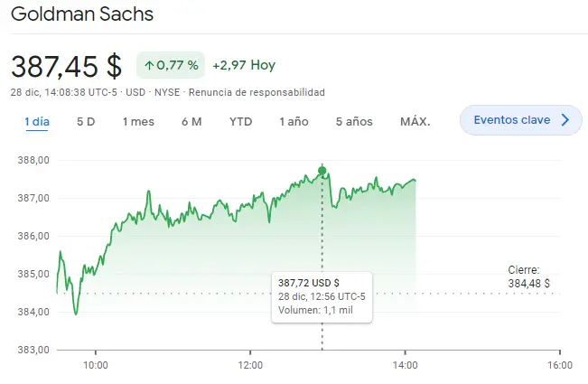The image size is (588, 384).
Task: Click the +2,97 Hoy change text
Action: [x=244, y=65]
